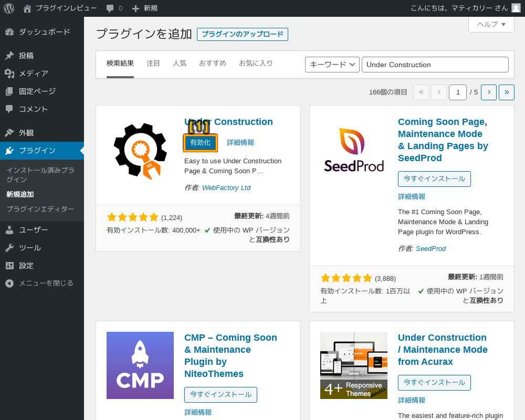Screen dimensions: 525x420
Task: Click the SeedProd plugin logo
Action: point(353,150)
